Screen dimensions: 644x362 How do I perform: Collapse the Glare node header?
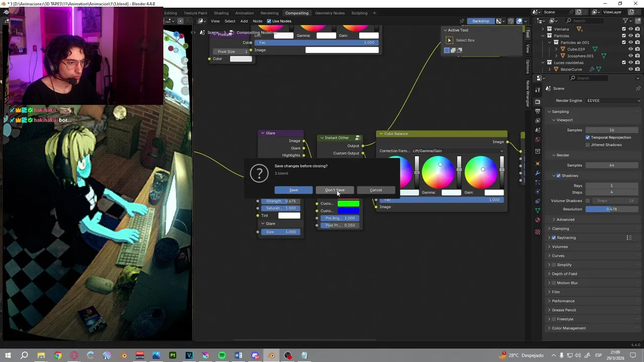point(263,133)
